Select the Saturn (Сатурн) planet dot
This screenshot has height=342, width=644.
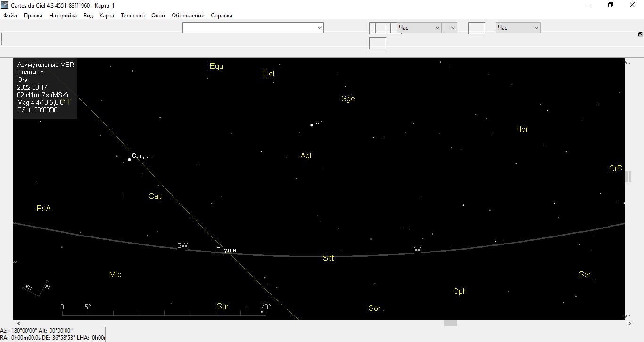click(129, 160)
